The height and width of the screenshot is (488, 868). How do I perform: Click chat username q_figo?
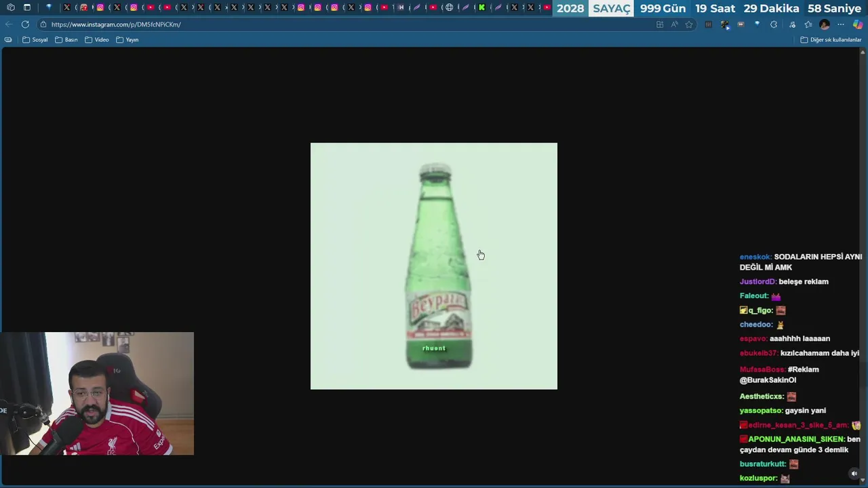760,310
